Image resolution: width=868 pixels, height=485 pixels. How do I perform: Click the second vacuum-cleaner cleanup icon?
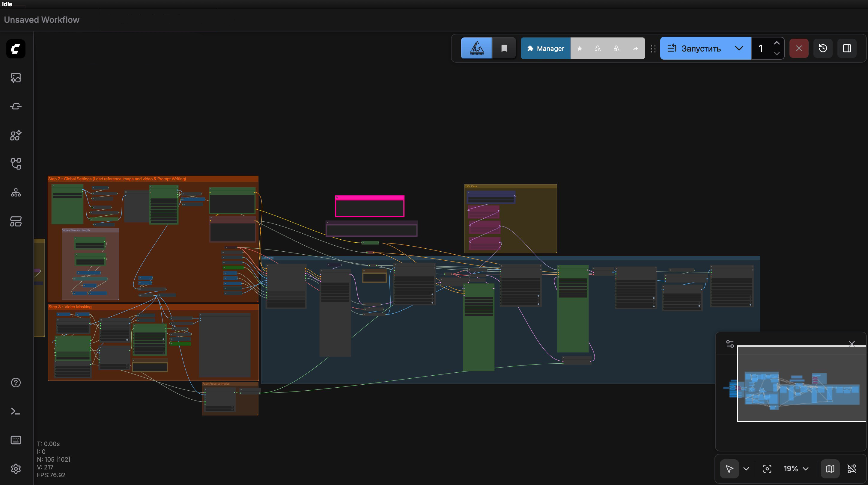click(x=617, y=49)
